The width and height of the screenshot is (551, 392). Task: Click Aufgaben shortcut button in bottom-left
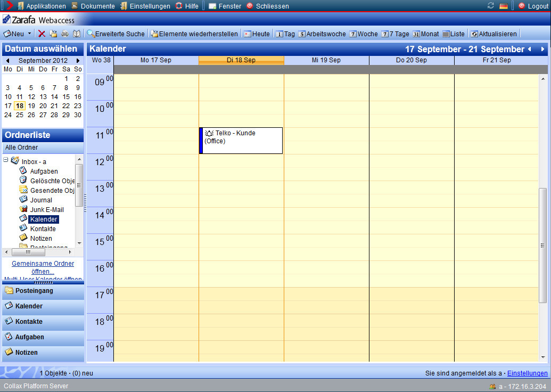43,337
